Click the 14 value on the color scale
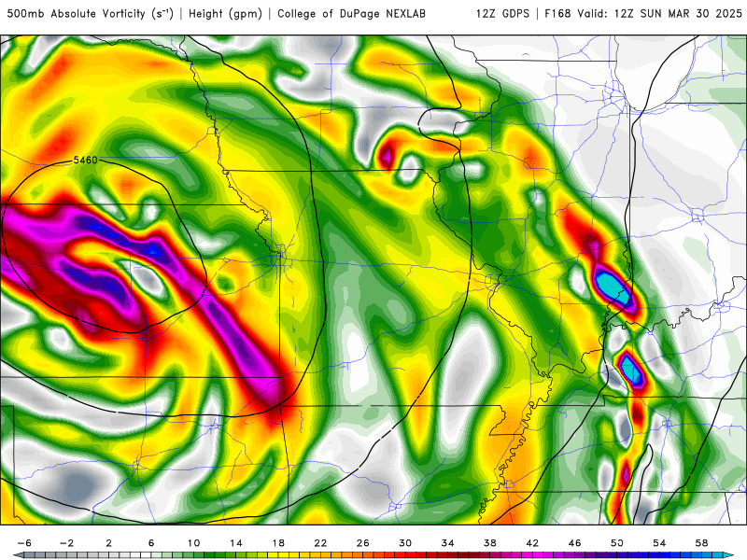 click(x=236, y=543)
